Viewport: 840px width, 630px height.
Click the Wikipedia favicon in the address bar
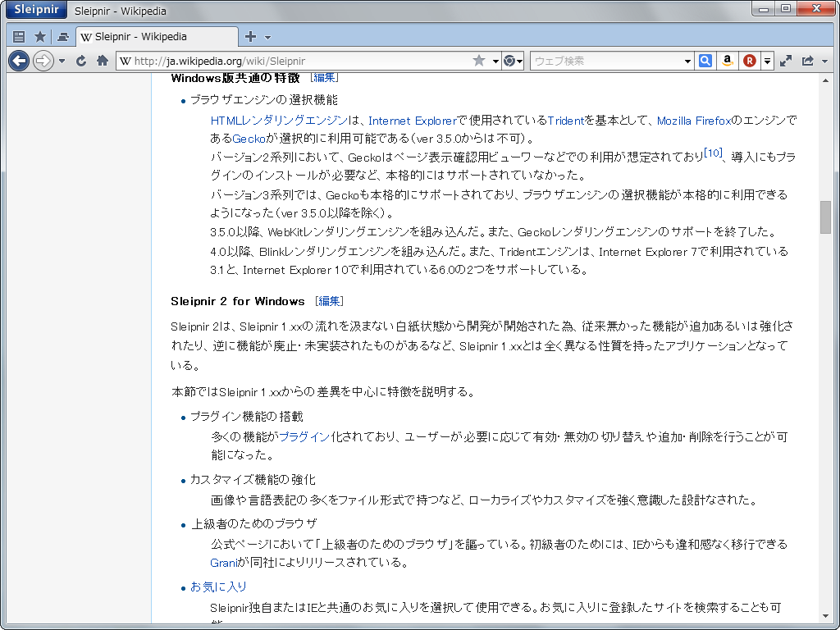point(126,61)
